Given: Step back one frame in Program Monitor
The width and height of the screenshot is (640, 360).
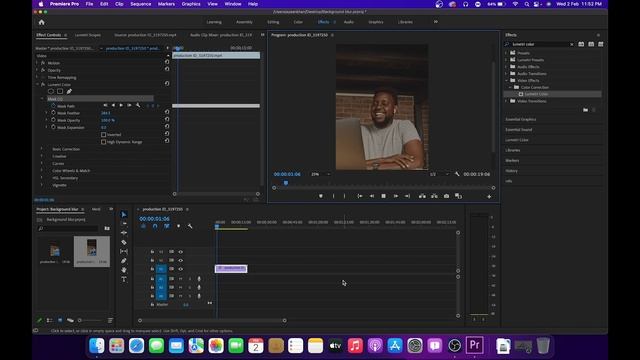Looking at the screenshot, I should (x=371, y=196).
